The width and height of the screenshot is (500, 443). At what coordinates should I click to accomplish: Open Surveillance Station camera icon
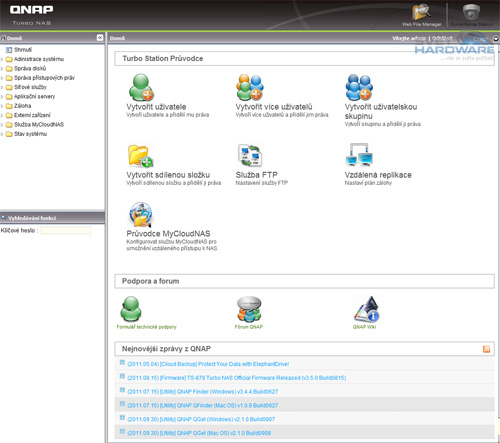tap(471, 13)
